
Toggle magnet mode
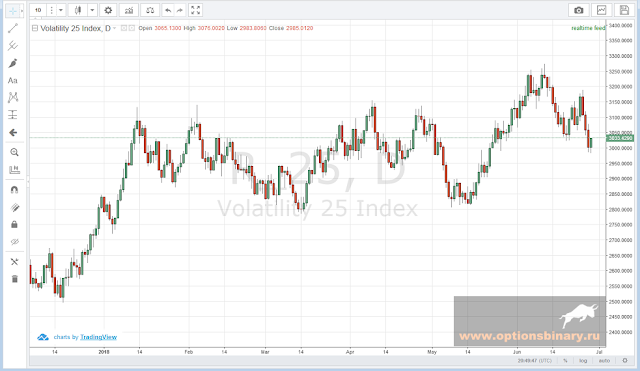14,190
